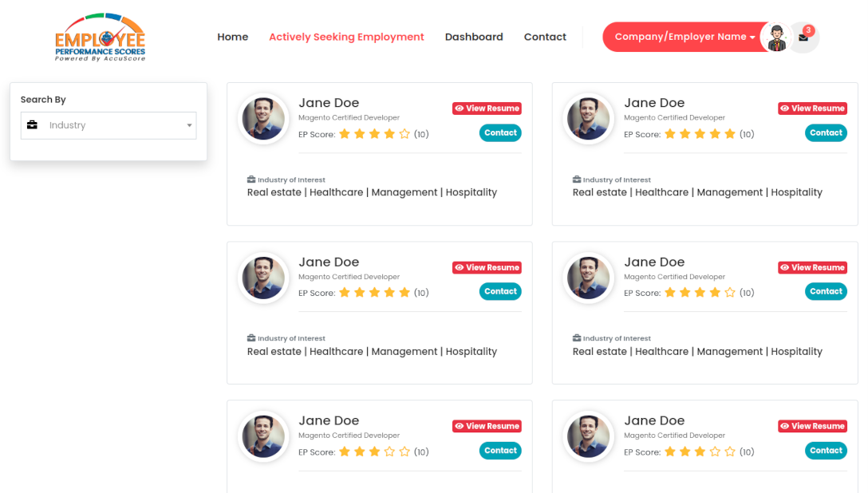Click the Industry of Interest briefcase icon, middle-left card
This screenshot has width=868, height=493.
[251, 338]
